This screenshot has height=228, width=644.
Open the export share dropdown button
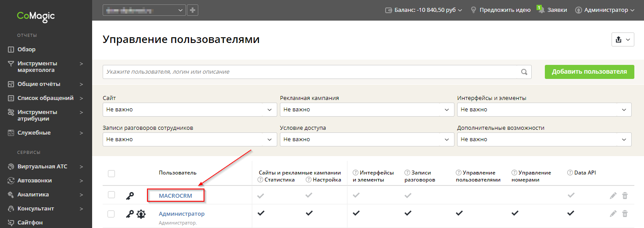[623, 39]
